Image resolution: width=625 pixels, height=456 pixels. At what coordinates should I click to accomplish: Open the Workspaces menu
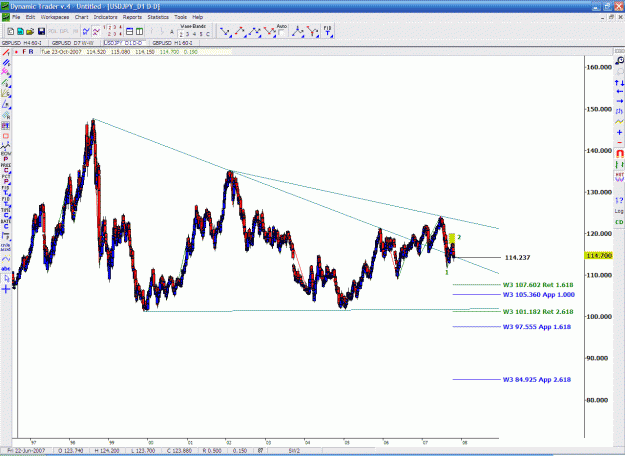(55, 17)
